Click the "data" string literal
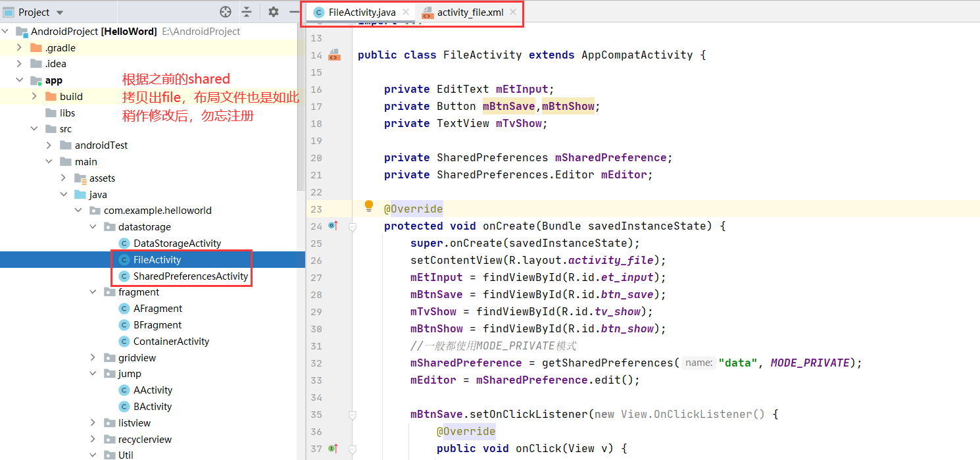 click(739, 363)
